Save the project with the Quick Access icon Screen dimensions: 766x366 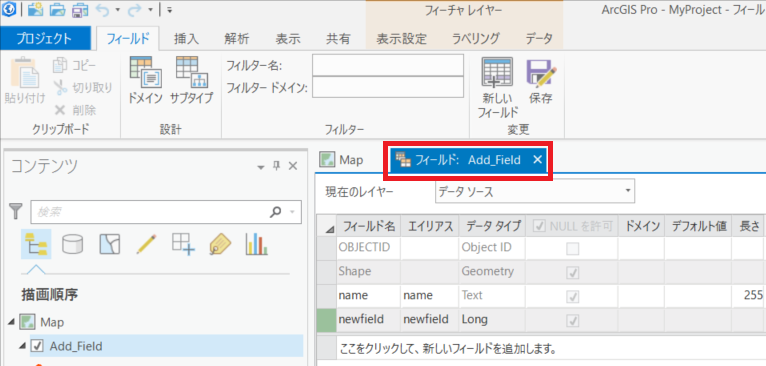[x=80, y=9]
